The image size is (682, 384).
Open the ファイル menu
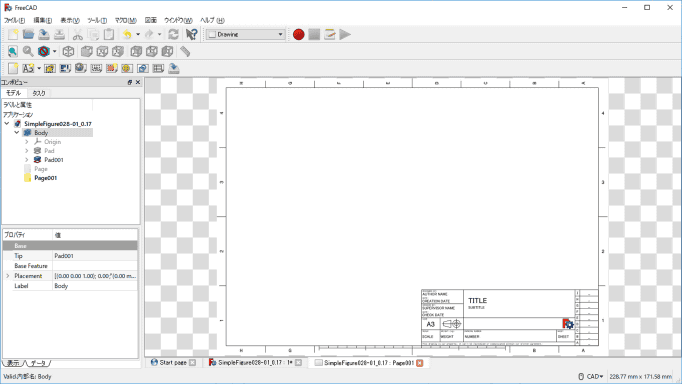14,20
